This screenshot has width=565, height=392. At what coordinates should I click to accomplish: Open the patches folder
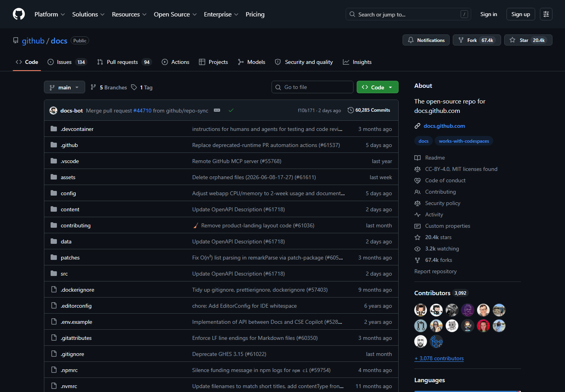(70, 258)
